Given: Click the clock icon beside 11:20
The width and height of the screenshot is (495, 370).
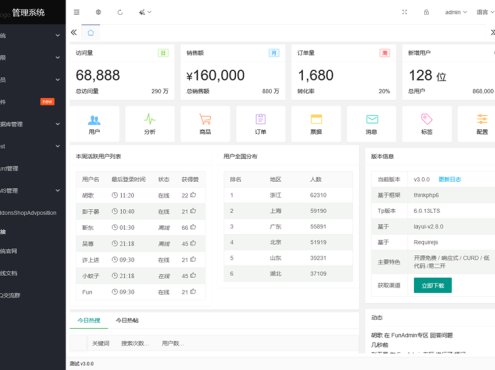Looking at the screenshot, I should coord(115,195).
